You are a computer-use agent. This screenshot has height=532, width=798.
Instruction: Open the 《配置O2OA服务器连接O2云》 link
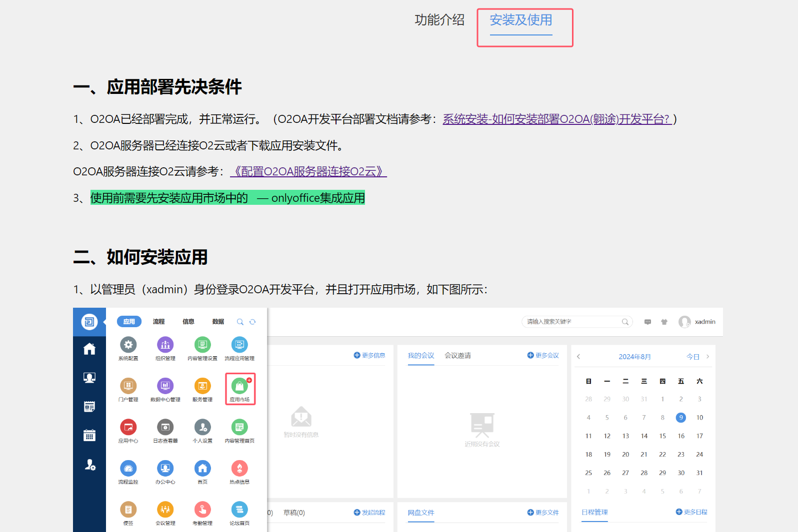tap(308, 171)
